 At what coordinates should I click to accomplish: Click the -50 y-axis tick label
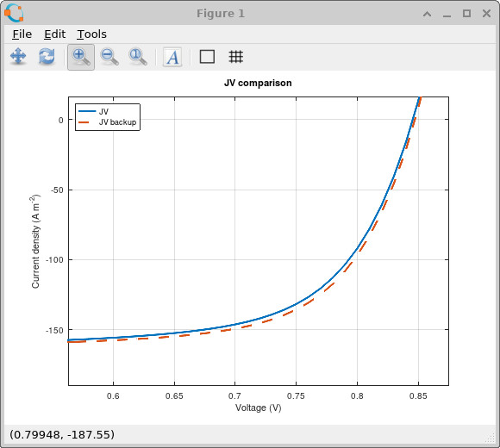57,190
